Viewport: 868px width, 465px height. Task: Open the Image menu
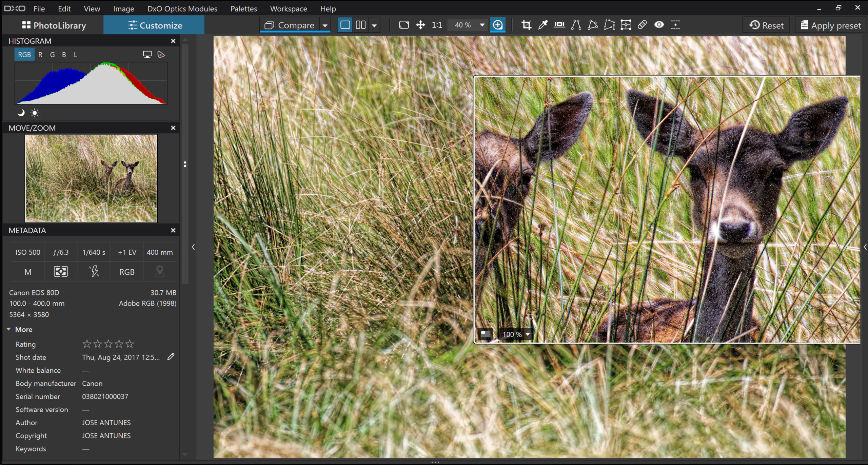(x=123, y=8)
